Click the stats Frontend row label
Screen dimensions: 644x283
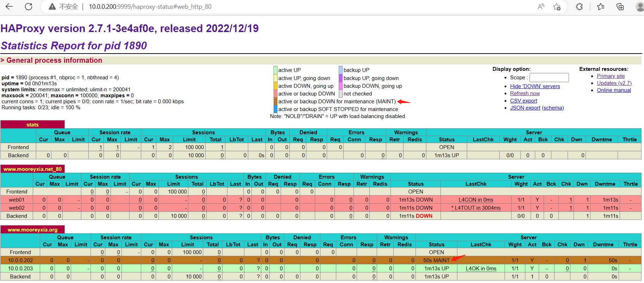coord(18,147)
